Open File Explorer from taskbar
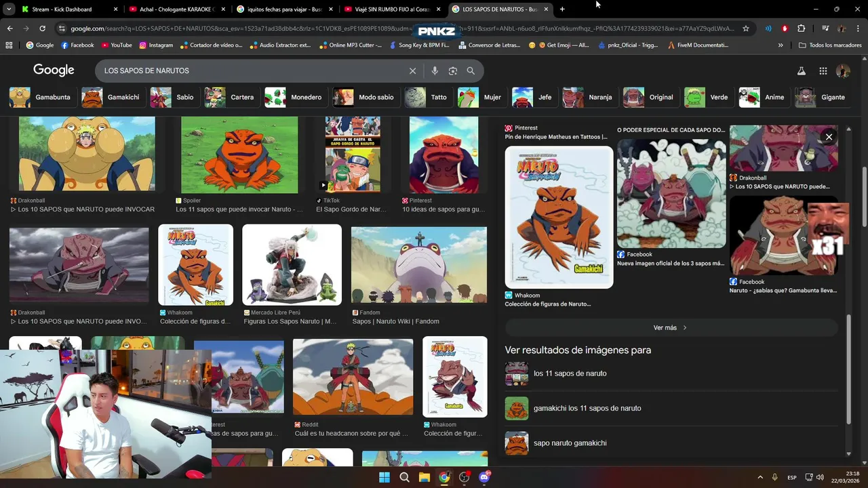 [x=424, y=477]
